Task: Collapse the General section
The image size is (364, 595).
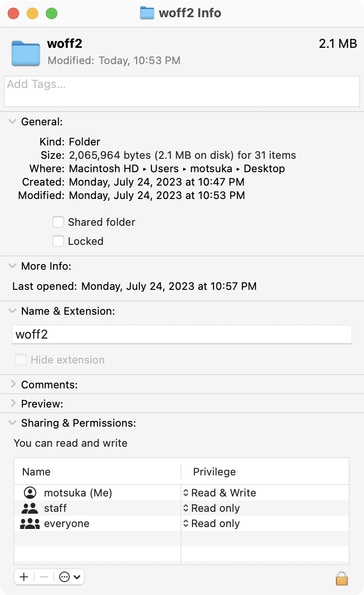Action: click(12, 121)
